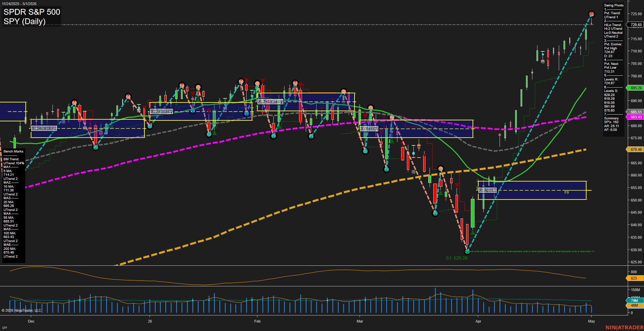Viewport: 644px width, 331px height.
Task: Click the 20 MA: label in Bench Marks
Action: pos(9,202)
